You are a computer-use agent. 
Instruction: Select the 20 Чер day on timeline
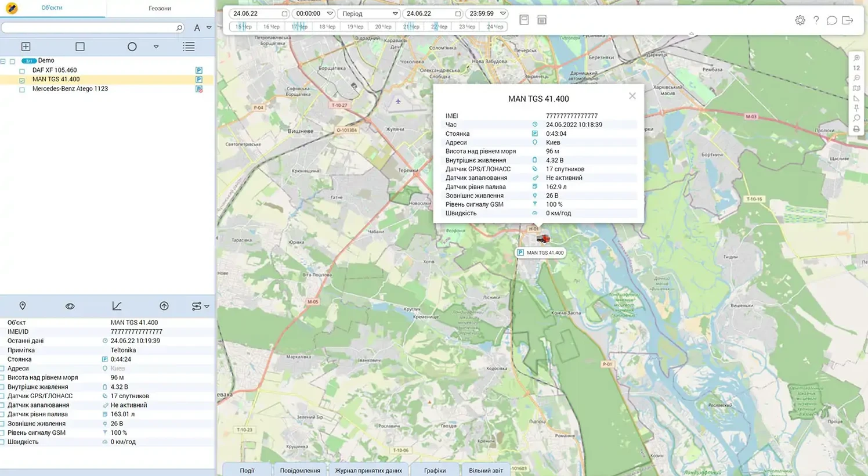[383, 27]
